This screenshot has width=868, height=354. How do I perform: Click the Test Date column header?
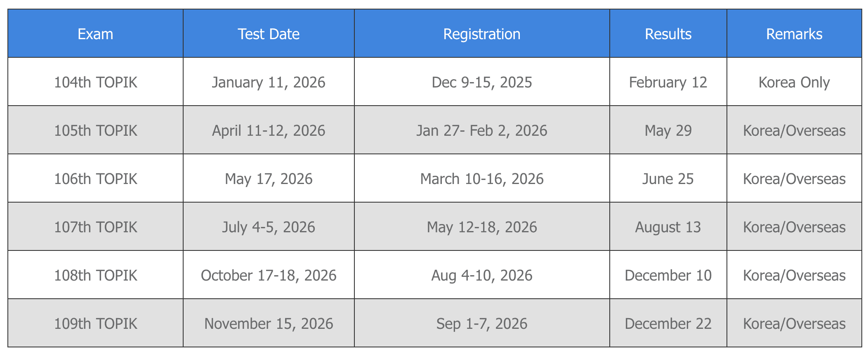click(x=269, y=34)
